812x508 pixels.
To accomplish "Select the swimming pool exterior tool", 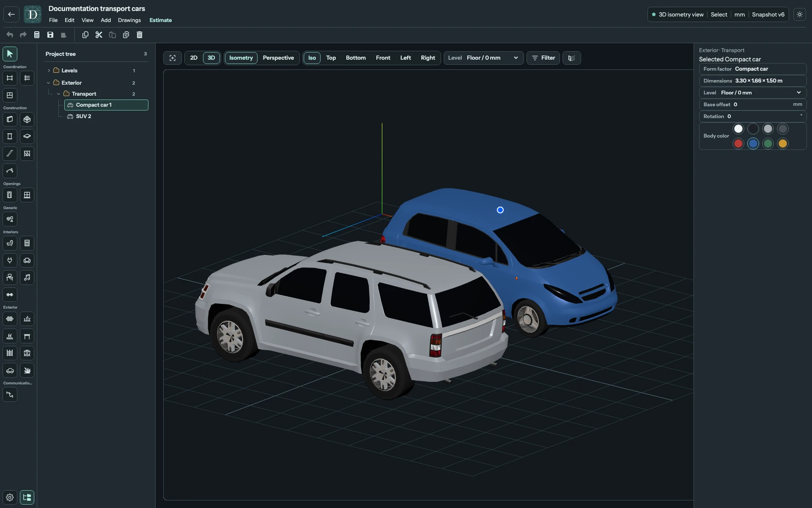I will (x=10, y=336).
